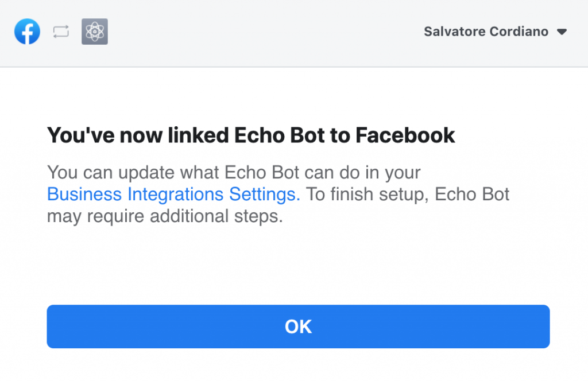Click the downward arrow beside the account name
Image resolution: width=588 pixels, height=381 pixels.
[561, 32]
